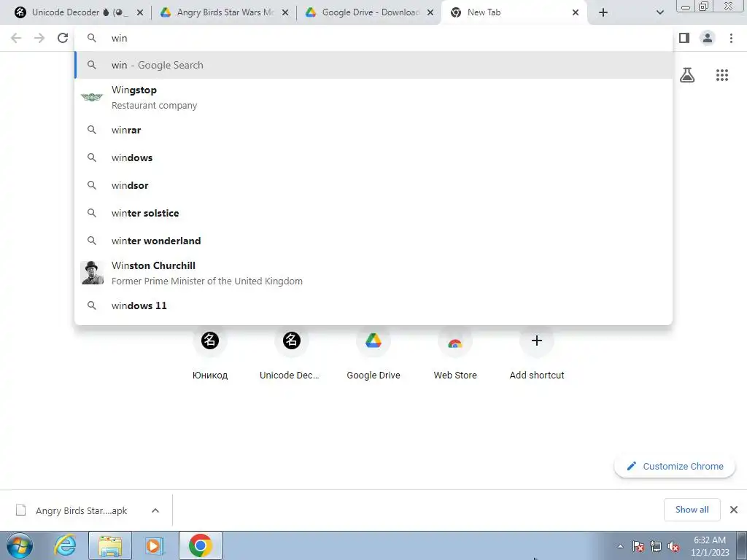Pick the 'winter solstice' suggestion
Screen dimensions: 747x560
point(373,213)
